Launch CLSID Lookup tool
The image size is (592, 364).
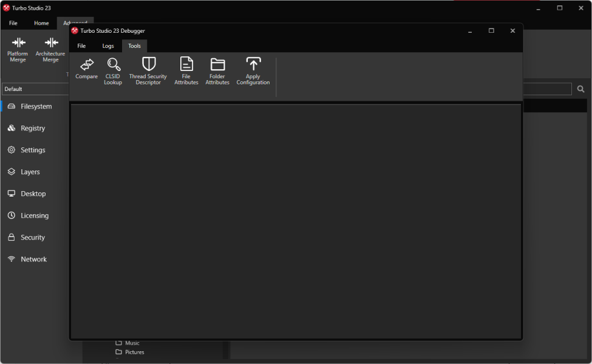point(113,72)
